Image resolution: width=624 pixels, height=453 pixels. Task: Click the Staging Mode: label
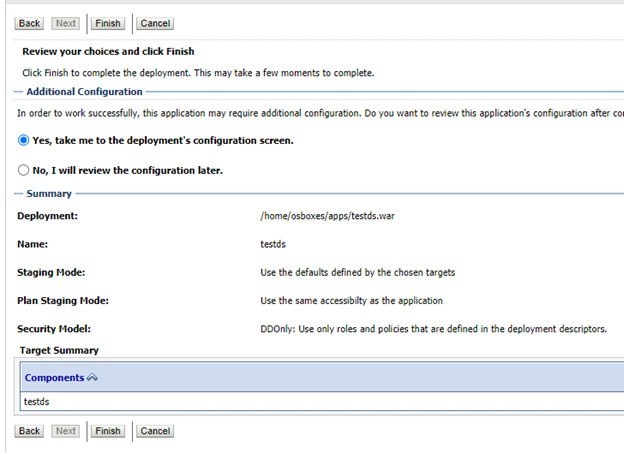pyautogui.click(x=51, y=273)
